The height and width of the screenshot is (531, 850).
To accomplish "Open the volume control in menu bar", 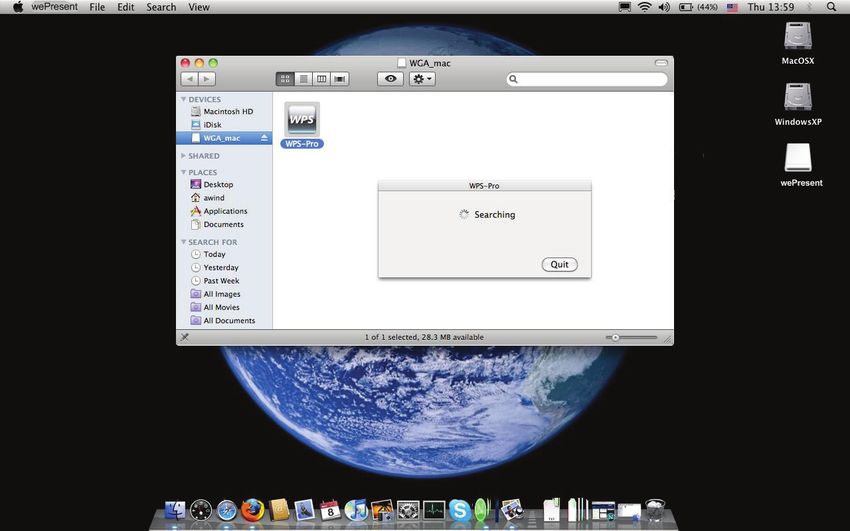I will pos(664,7).
